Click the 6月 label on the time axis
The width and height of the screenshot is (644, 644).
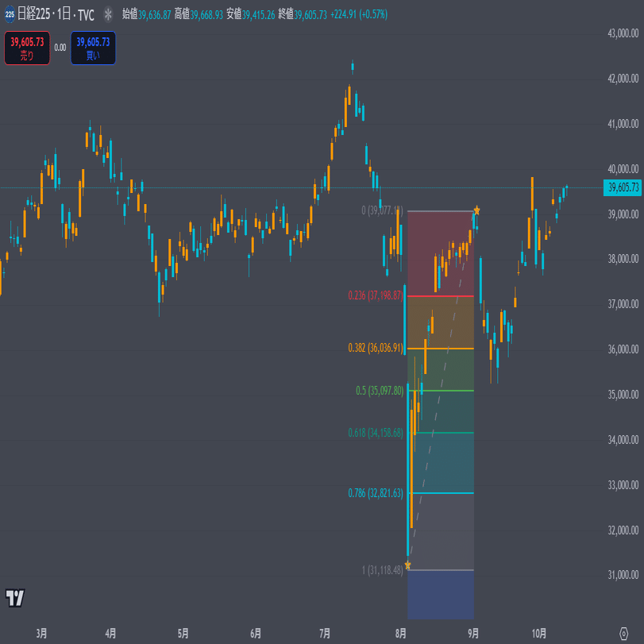click(256, 634)
